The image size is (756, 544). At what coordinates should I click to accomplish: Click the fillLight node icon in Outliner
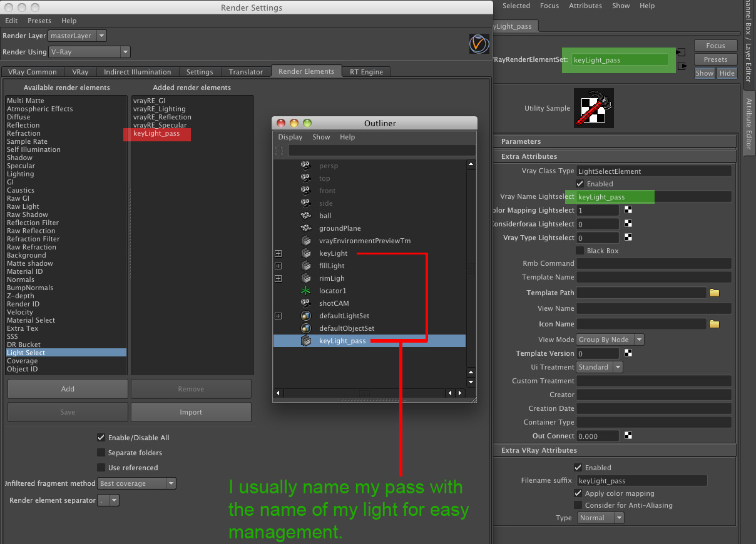pos(306,266)
